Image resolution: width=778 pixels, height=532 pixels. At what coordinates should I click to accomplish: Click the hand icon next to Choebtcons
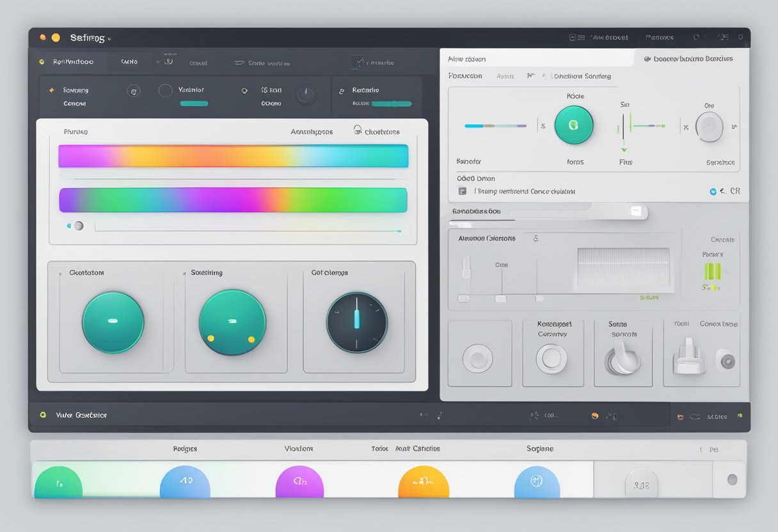358,130
